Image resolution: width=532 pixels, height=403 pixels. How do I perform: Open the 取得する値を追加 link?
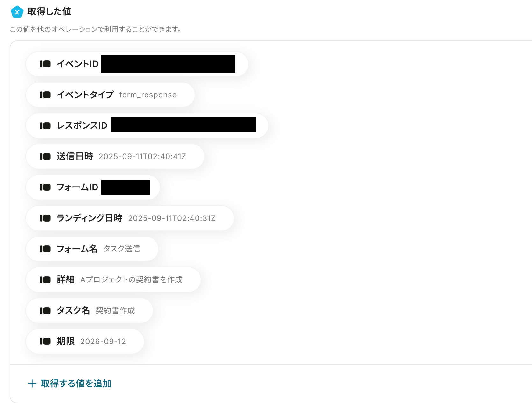76,384
